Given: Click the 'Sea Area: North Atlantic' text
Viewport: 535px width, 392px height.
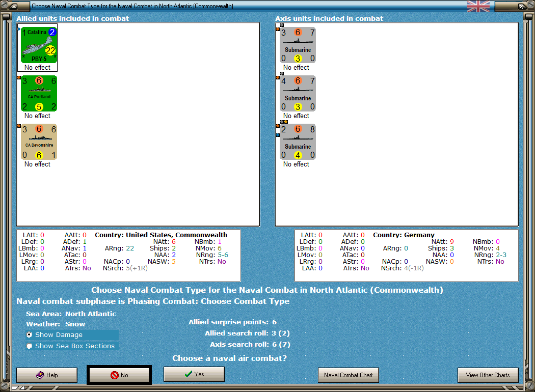Looking at the screenshot, I should (71, 314).
